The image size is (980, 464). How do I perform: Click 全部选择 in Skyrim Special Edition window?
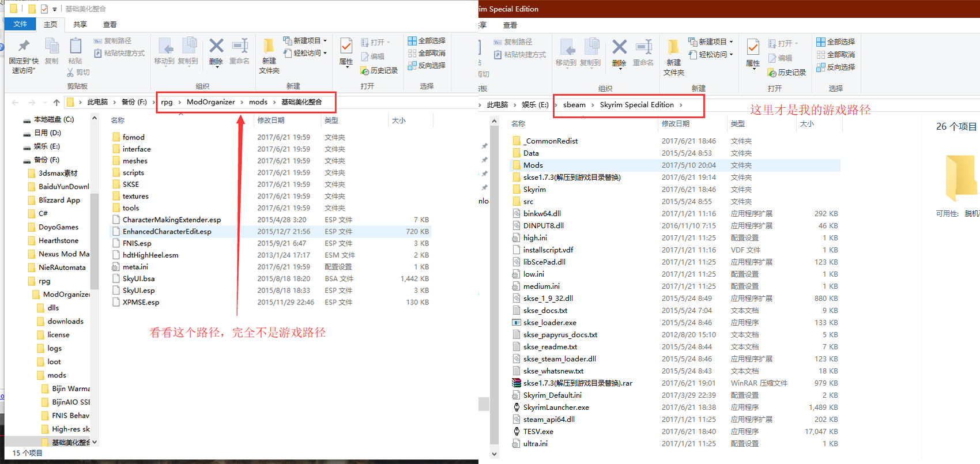click(836, 42)
